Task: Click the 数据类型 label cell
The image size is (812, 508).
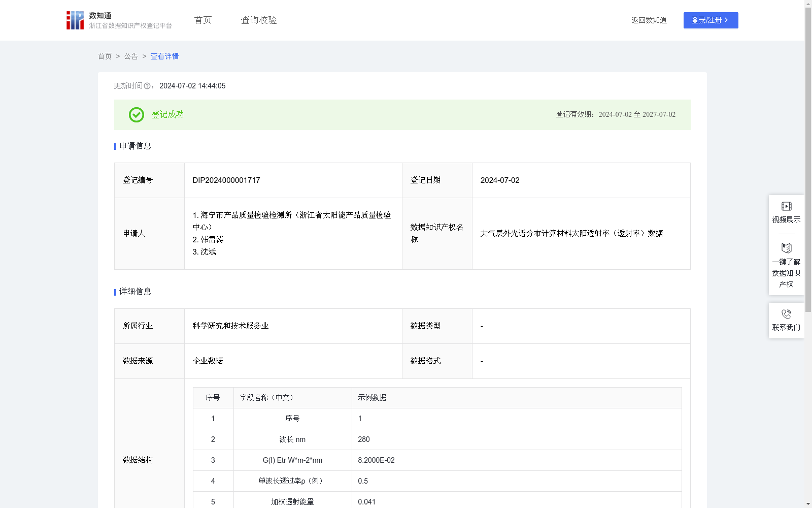Action: (x=437, y=326)
